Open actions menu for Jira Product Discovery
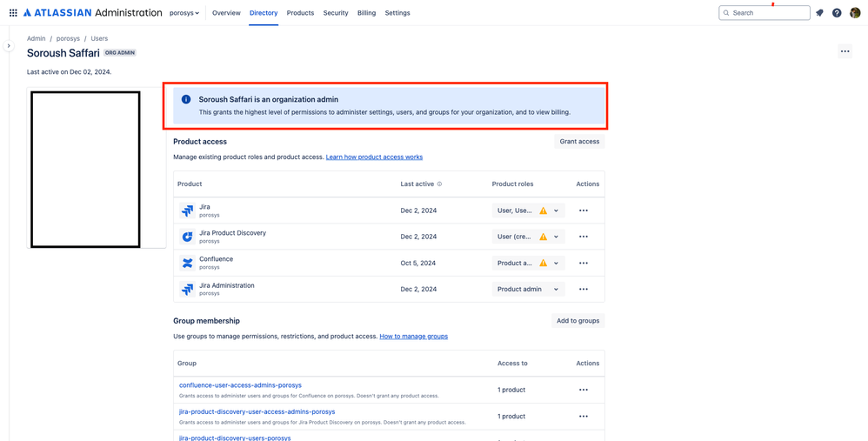The image size is (868, 441). coord(583,237)
